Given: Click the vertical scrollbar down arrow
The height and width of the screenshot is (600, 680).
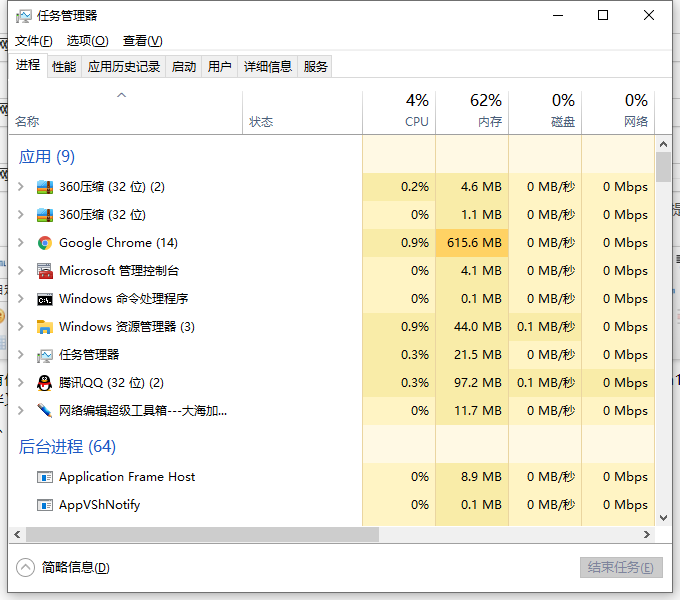Looking at the screenshot, I should [663, 517].
